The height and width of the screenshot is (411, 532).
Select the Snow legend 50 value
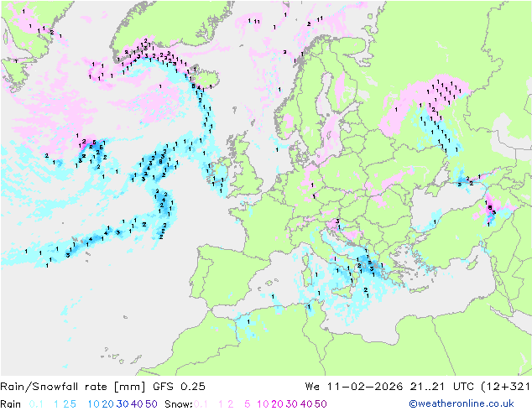(321, 404)
